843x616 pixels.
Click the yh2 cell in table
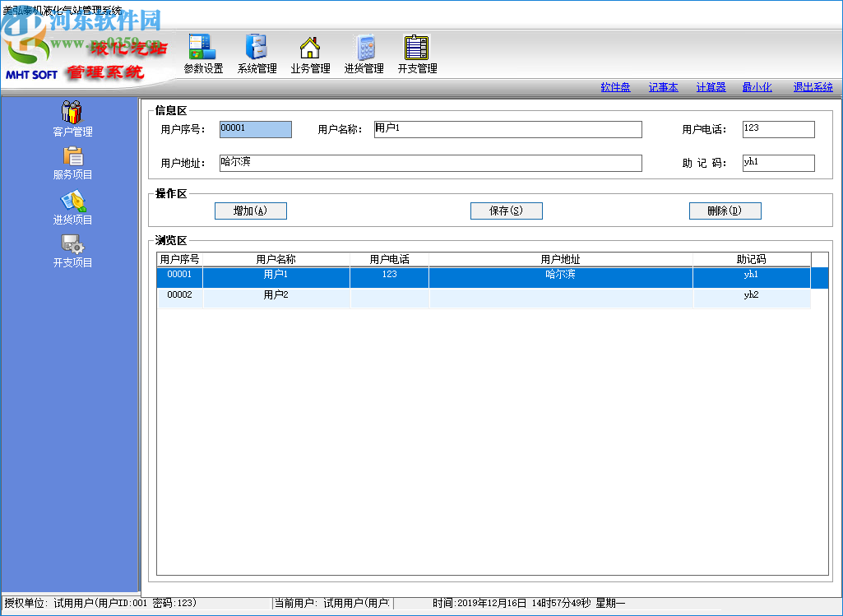pyautogui.click(x=752, y=298)
